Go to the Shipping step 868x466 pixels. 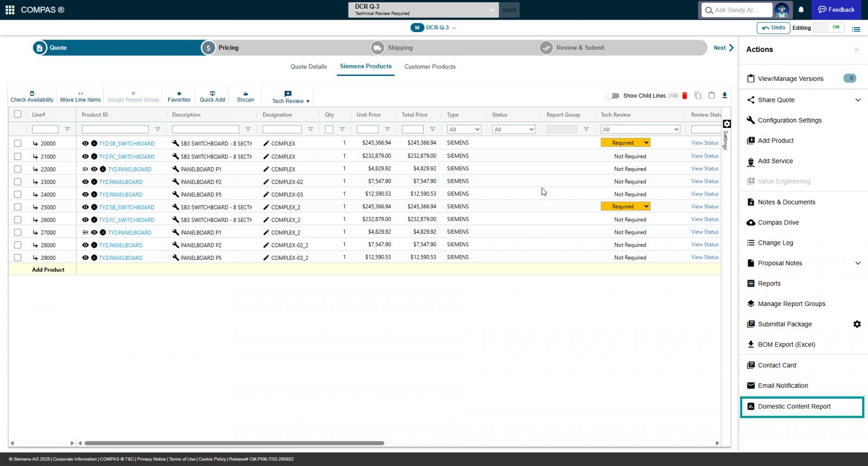click(x=400, y=48)
